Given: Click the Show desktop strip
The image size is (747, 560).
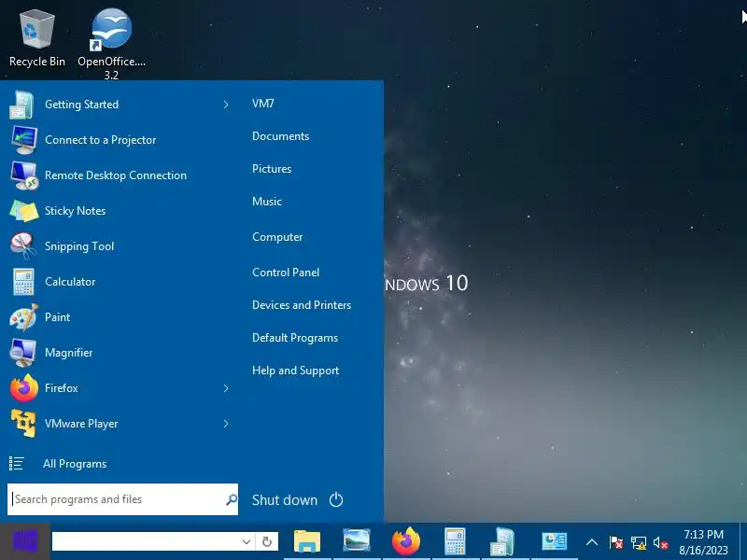Looking at the screenshot, I should tap(743, 541).
